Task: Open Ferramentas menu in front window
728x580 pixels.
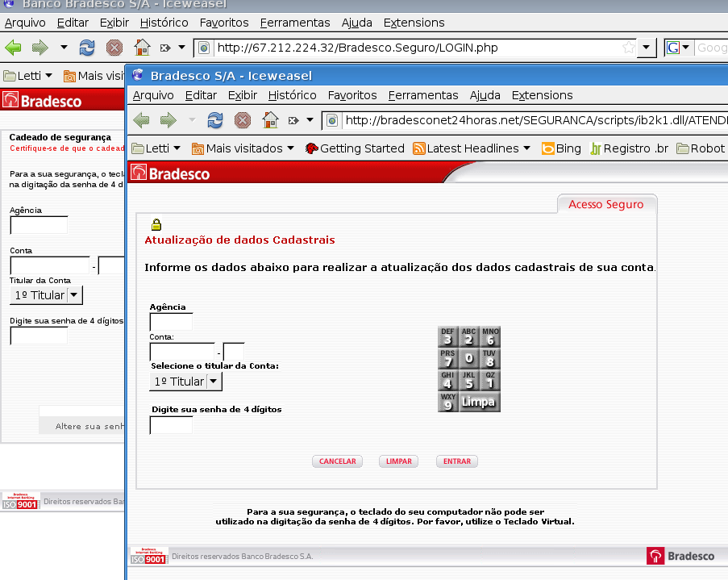Action: tap(423, 95)
